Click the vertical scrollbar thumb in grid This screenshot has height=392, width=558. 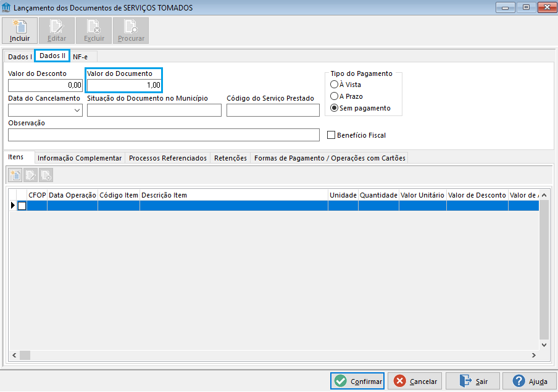(544, 270)
